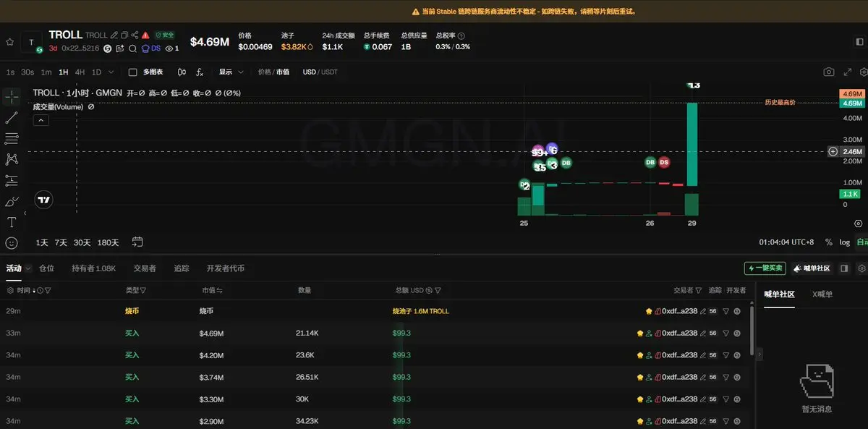Open the X喊单 tab
The height and width of the screenshot is (429, 868).
click(x=822, y=294)
